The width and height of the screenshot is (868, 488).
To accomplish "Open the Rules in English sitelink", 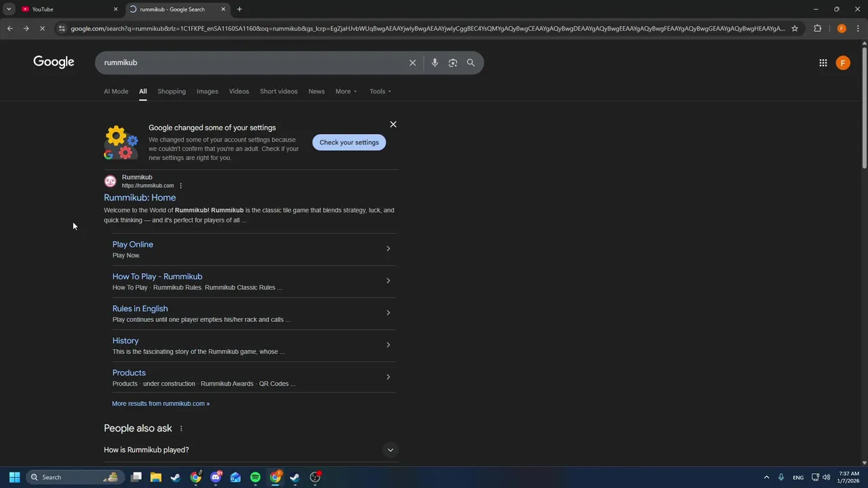I will point(140,308).
